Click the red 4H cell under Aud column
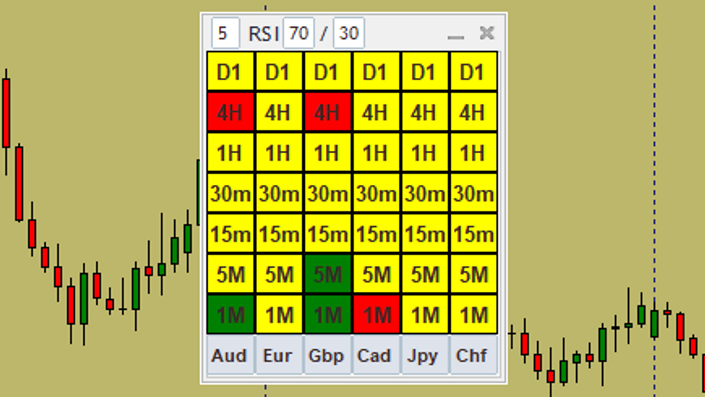Image resolution: width=705 pixels, height=397 pixels. [x=230, y=112]
